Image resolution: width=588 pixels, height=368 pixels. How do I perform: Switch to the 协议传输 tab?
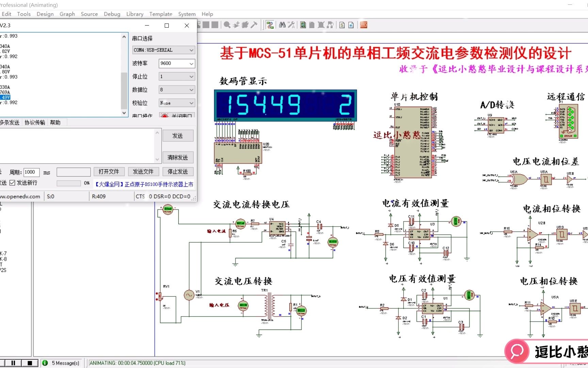click(x=34, y=122)
